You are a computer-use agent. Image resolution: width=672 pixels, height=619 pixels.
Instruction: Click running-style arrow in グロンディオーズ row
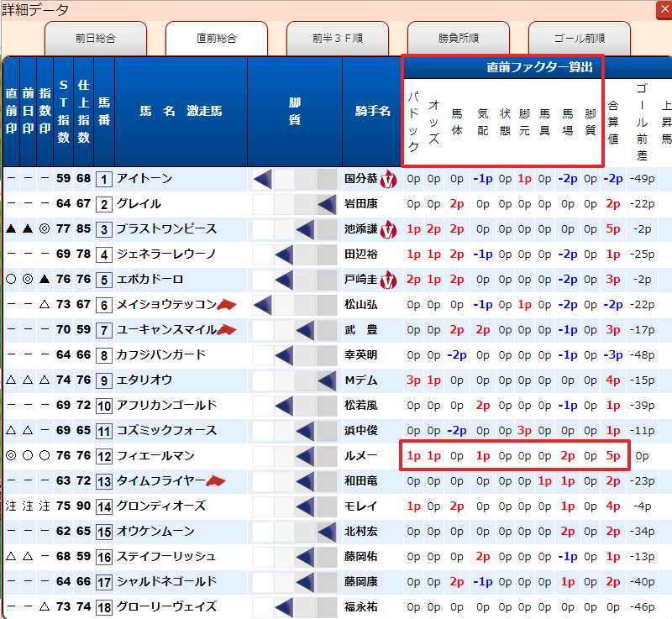coord(305,506)
